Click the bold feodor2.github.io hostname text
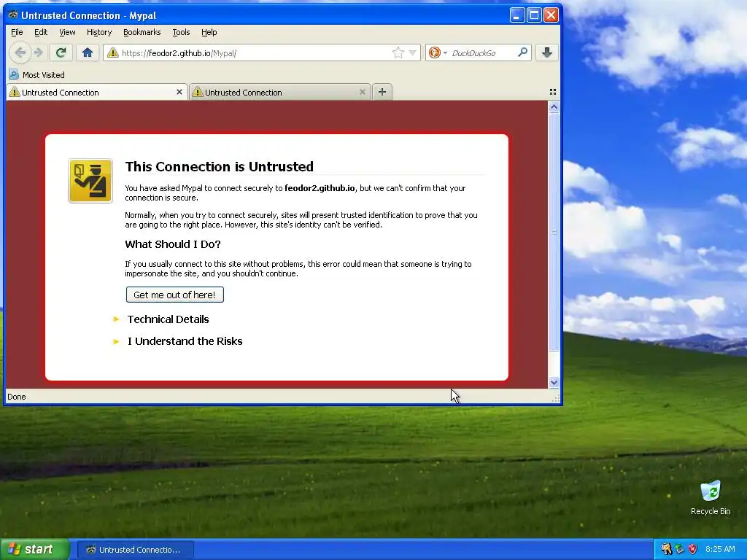The width and height of the screenshot is (747, 560). tap(320, 188)
